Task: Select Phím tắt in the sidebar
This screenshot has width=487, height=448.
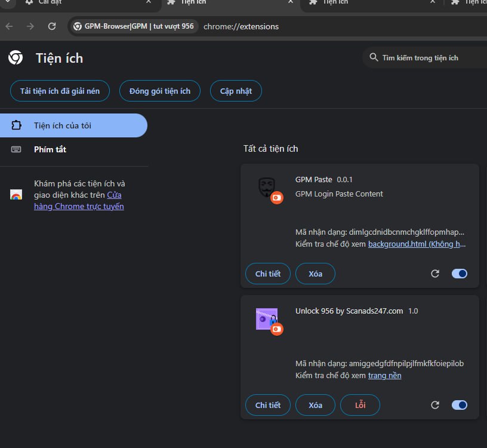Action: (50, 149)
